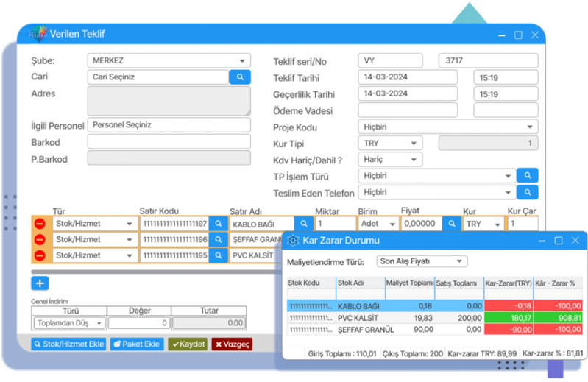Click the Barkod input field
The height and width of the screenshot is (382, 588).
point(169,141)
